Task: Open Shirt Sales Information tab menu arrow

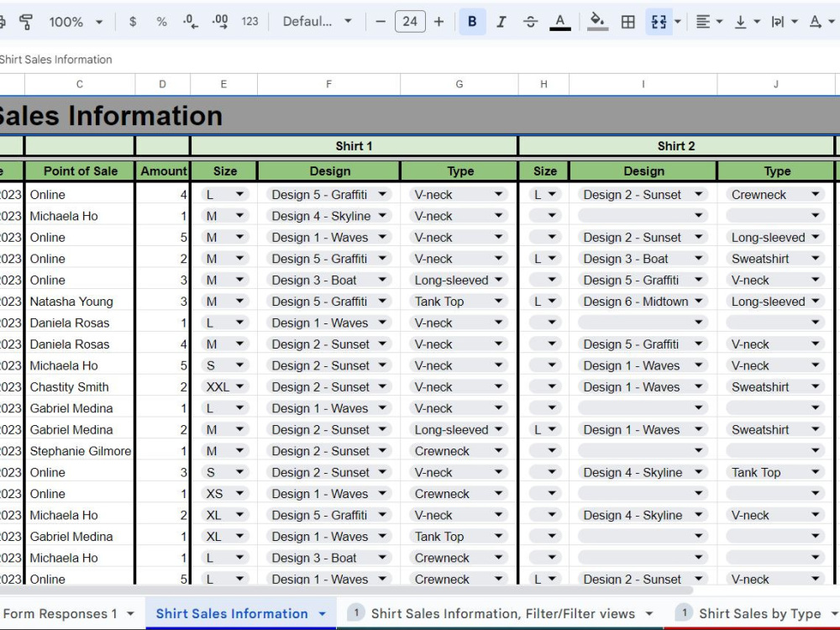Action: point(322,614)
